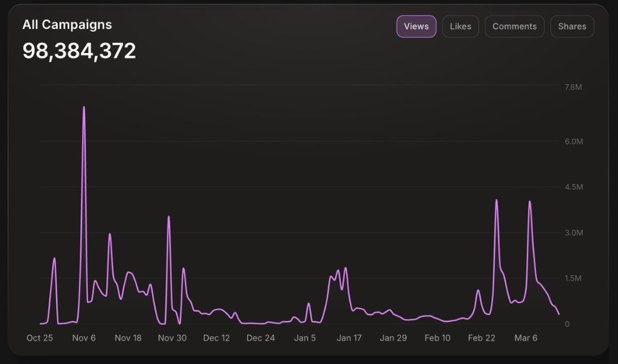Show the Shares metric tab
618x364 pixels.
pos(572,27)
